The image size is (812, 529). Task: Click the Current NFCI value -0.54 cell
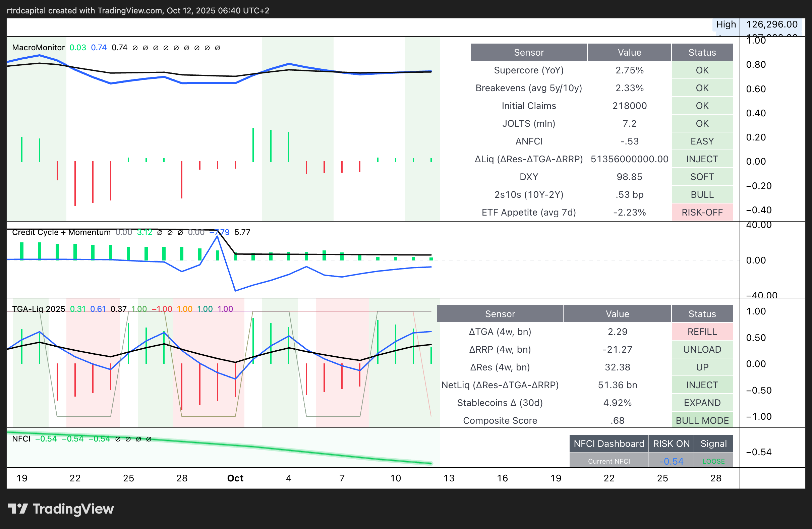pyautogui.click(x=671, y=461)
